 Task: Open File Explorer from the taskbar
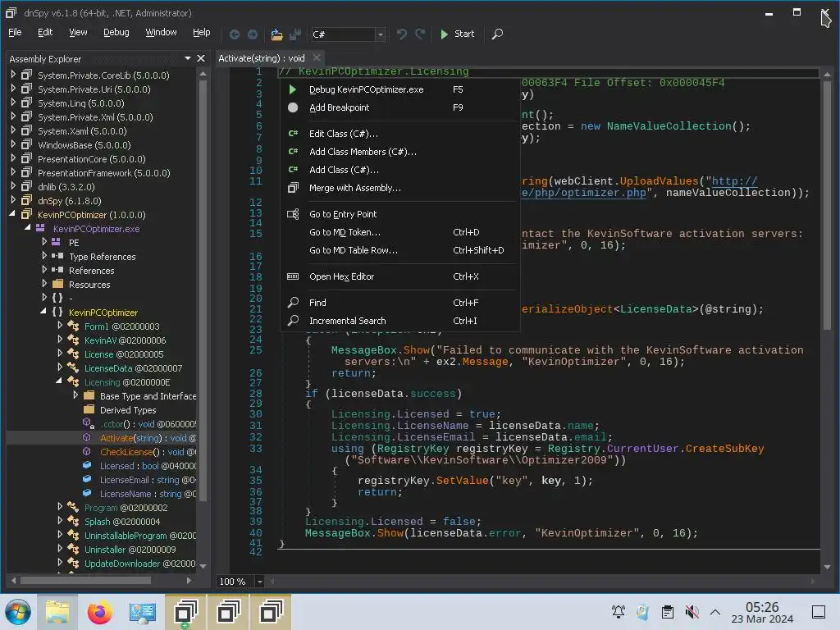tap(57, 612)
